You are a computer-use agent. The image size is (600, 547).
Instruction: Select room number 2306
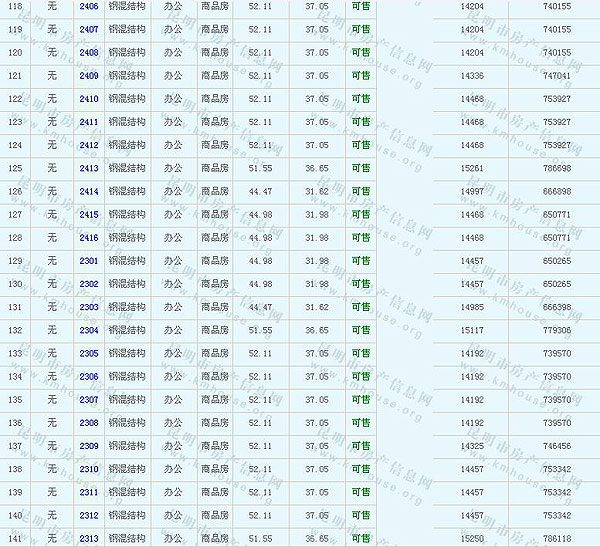click(x=89, y=376)
